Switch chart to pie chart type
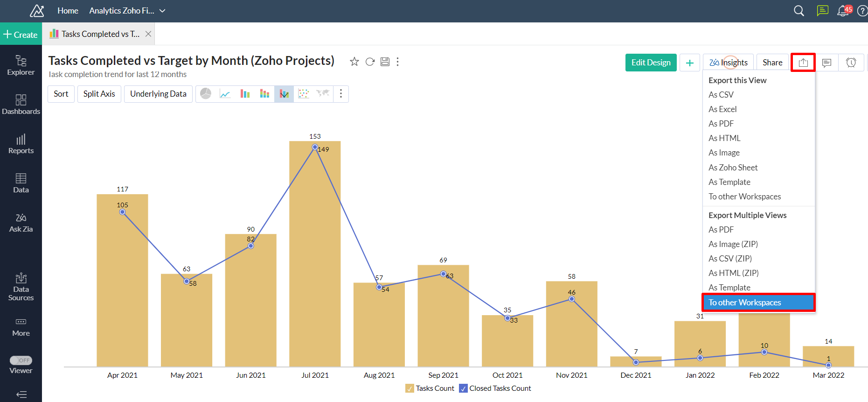The image size is (868, 402). (x=206, y=94)
